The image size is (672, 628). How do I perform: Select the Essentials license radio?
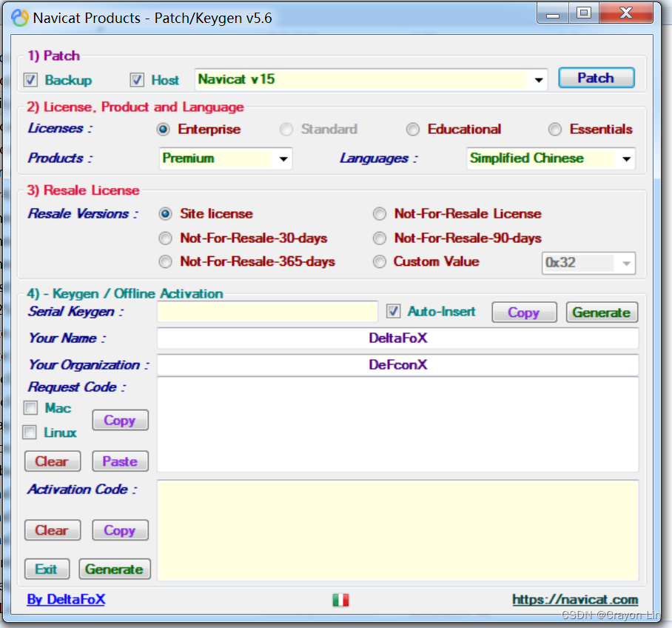pyautogui.click(x=555, y=129)
